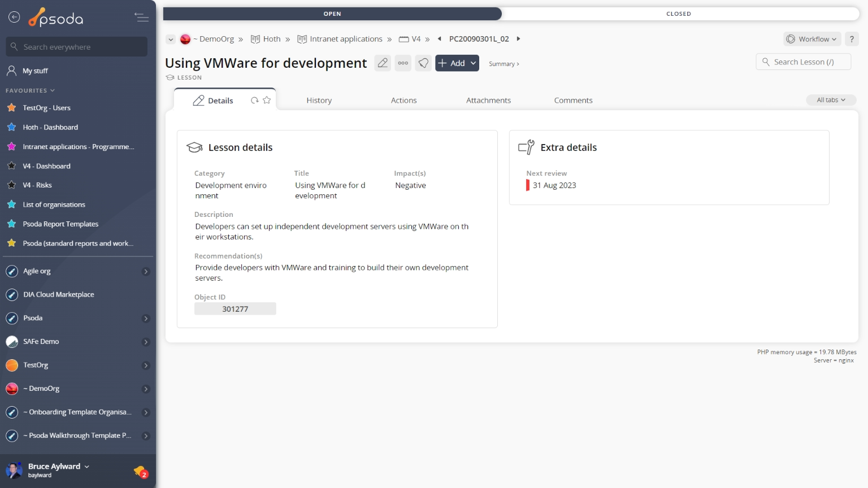Go to previous lesson with left arrow
The image size is (868, 488).
[440, 39]
